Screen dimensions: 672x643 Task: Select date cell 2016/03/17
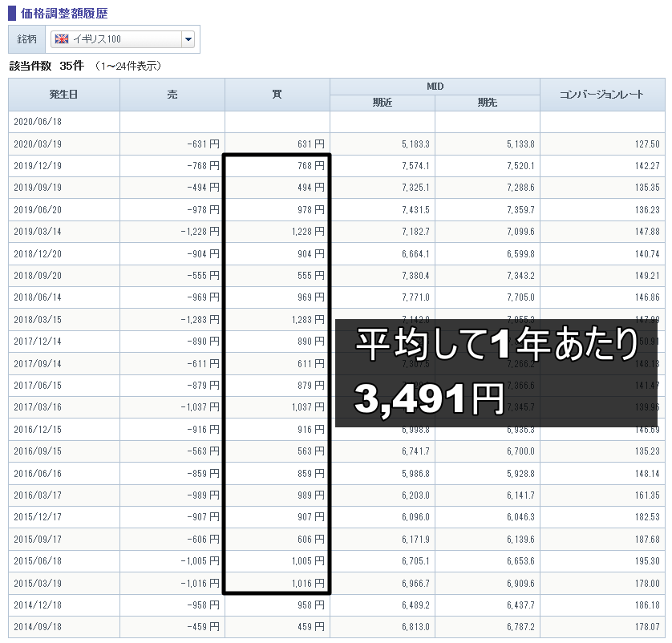coord(38,495)
